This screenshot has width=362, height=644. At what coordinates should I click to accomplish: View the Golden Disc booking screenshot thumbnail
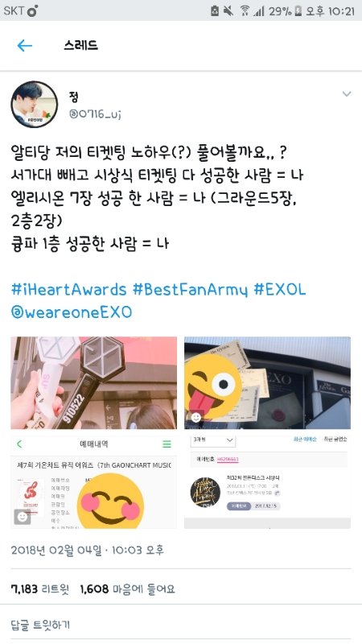(268, 482)
